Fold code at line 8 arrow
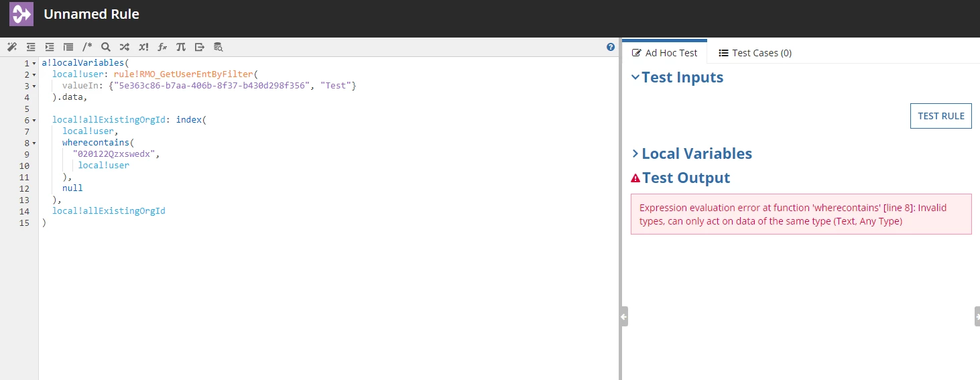The height and width of the screenshot is (380, 980). tap(34, 143)
